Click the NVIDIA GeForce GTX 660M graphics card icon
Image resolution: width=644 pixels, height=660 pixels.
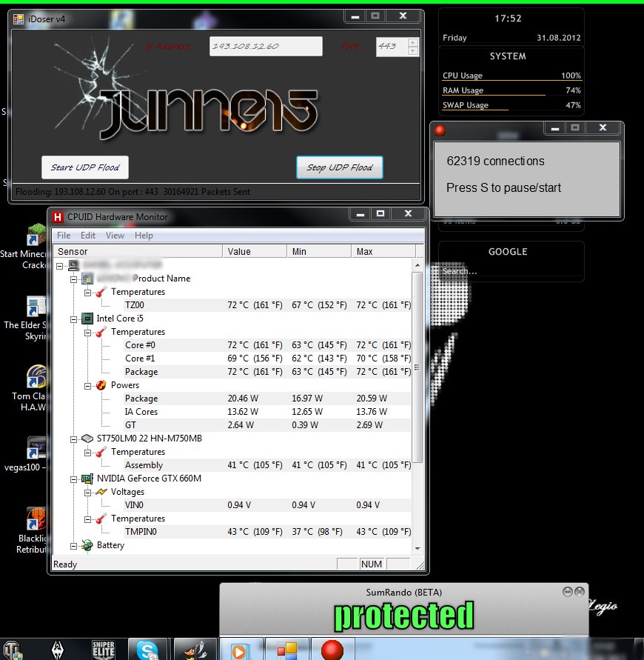pyautogui.click(x=87, y=479)
